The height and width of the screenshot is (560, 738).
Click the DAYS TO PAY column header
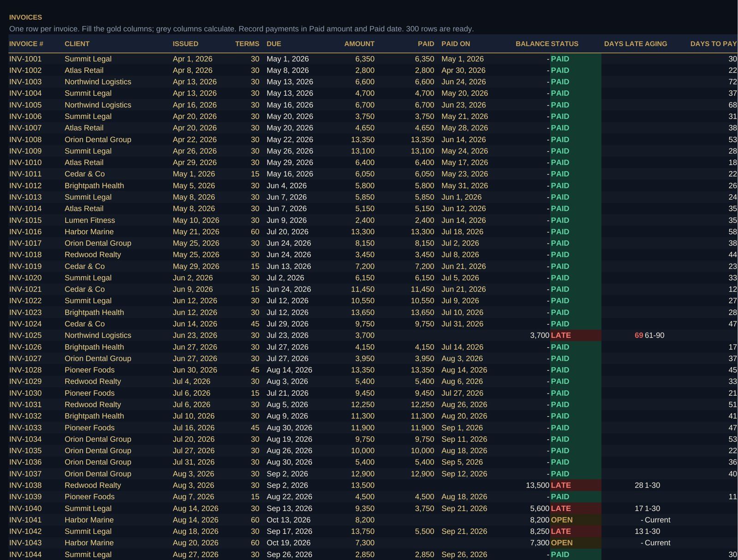pos(713,44)
